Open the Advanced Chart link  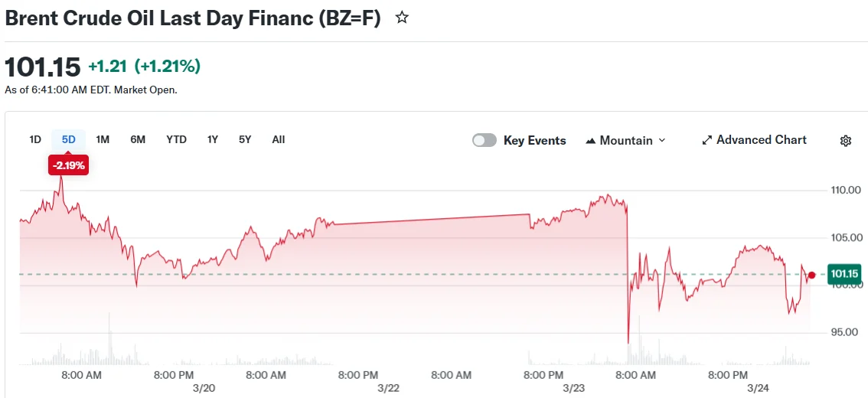point(761,140)
